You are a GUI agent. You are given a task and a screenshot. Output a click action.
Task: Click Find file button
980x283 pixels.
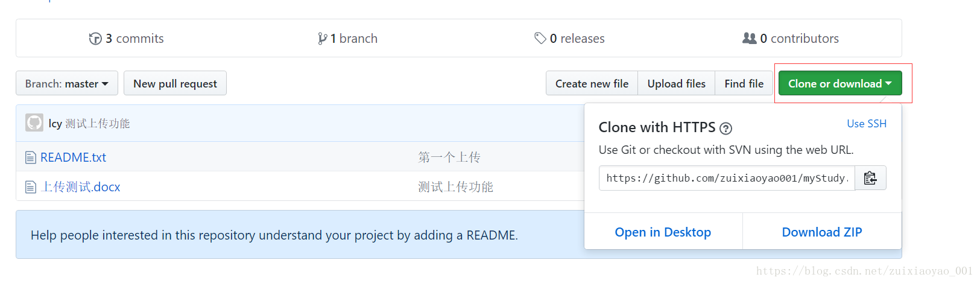(x=744, y=83)
